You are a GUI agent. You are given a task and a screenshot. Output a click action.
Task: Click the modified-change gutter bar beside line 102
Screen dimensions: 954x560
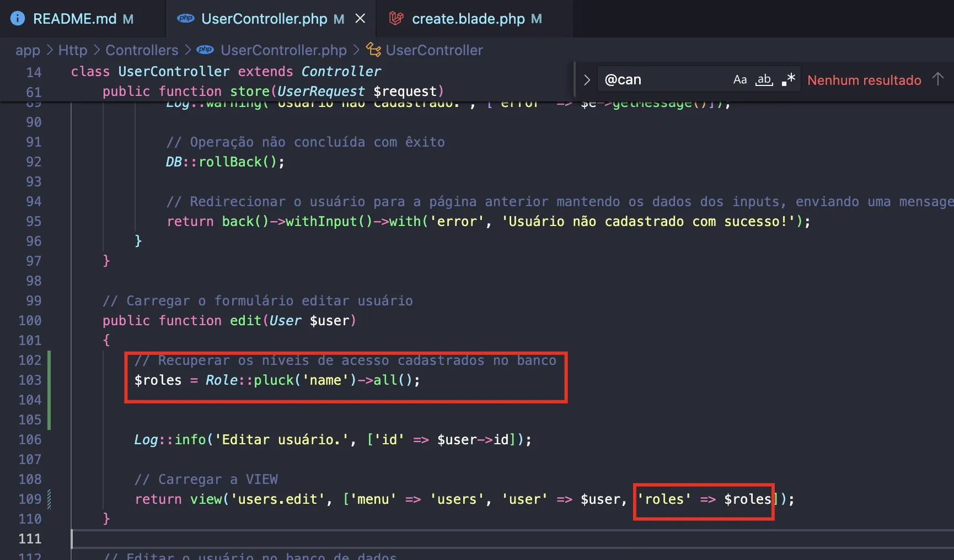click(49, 360)
